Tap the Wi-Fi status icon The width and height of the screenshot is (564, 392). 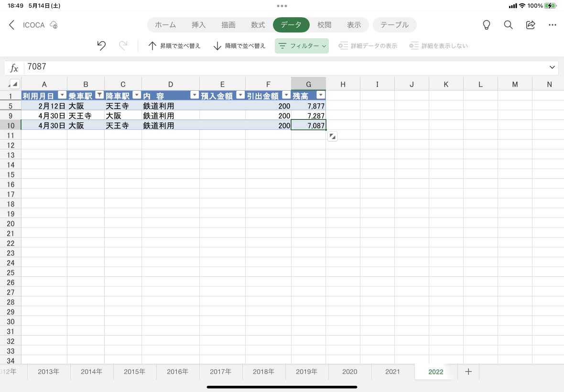click(x=522, y=6)
